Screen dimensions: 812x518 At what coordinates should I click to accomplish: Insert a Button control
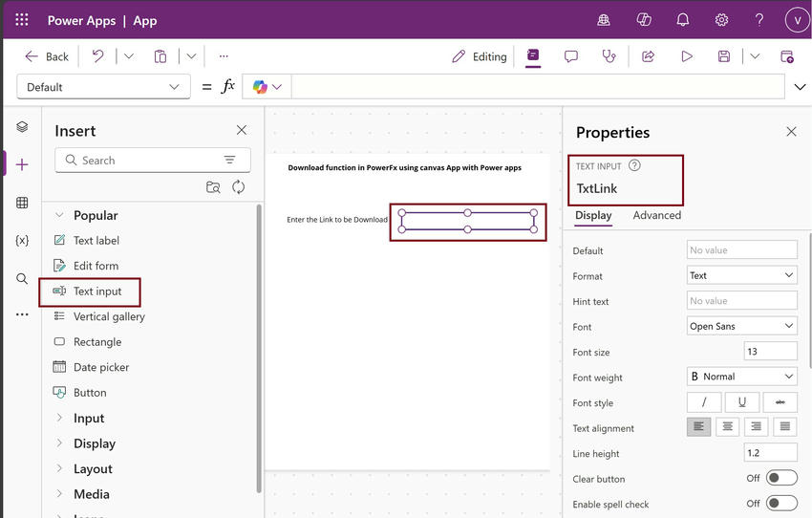click(90, 393)
